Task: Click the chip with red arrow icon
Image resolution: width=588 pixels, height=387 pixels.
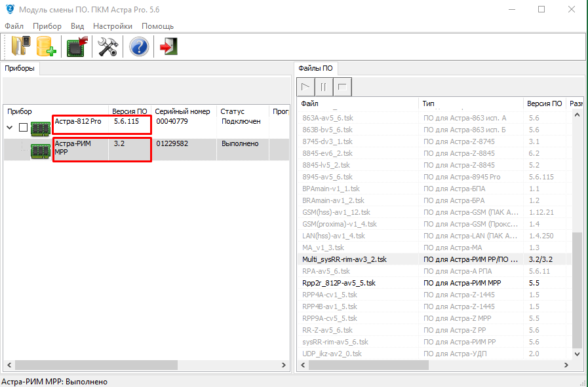Action: coord(78,46)
